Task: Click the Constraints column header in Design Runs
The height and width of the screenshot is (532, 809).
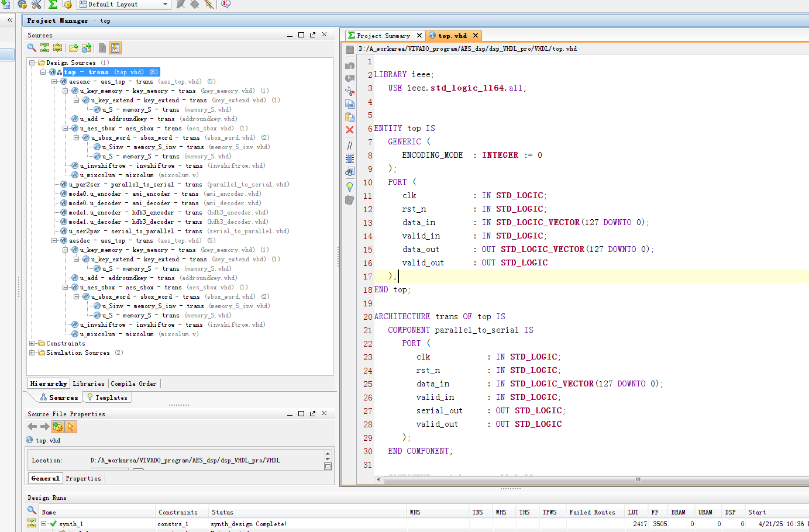Action: point(182,512)
